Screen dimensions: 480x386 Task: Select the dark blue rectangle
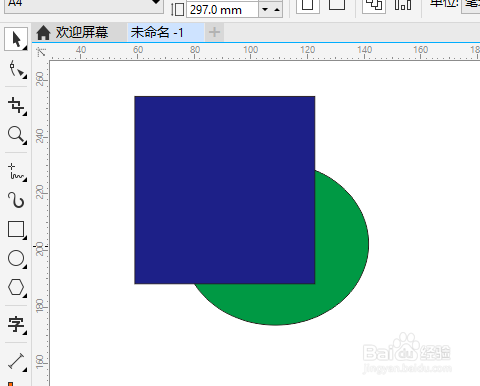coord(225,190)
